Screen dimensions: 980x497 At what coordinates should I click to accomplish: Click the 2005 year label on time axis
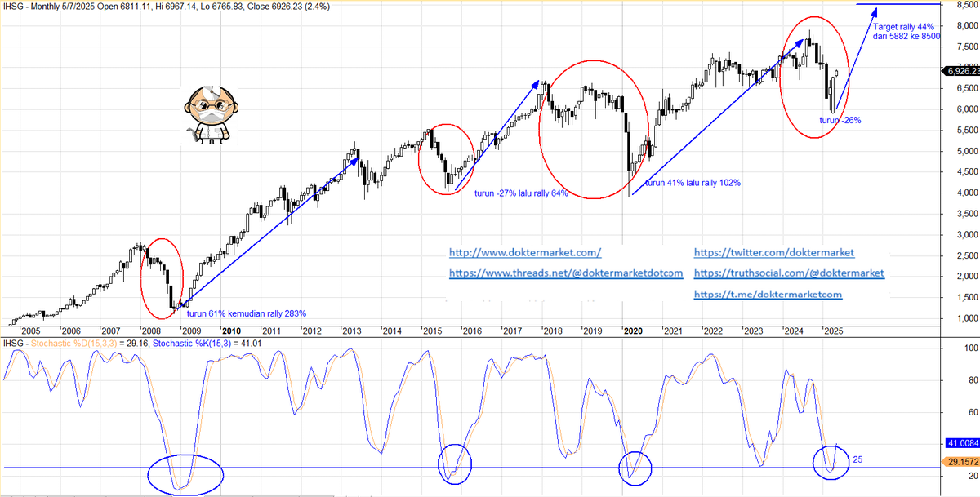click(31, 331)
